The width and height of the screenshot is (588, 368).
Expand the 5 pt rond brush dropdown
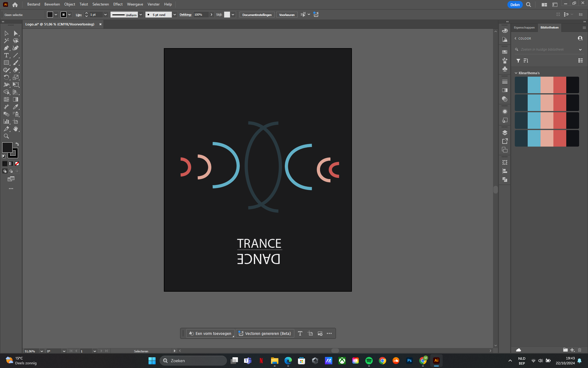175,14
